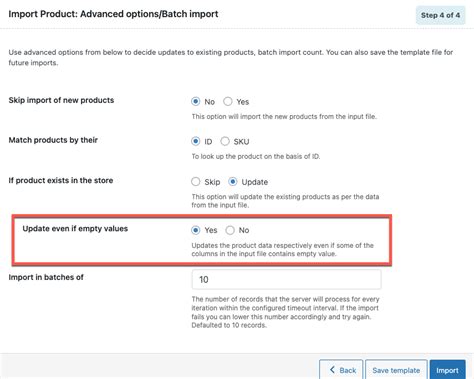
Task: Match products by SKU option
Action: (x=225, y=141)
